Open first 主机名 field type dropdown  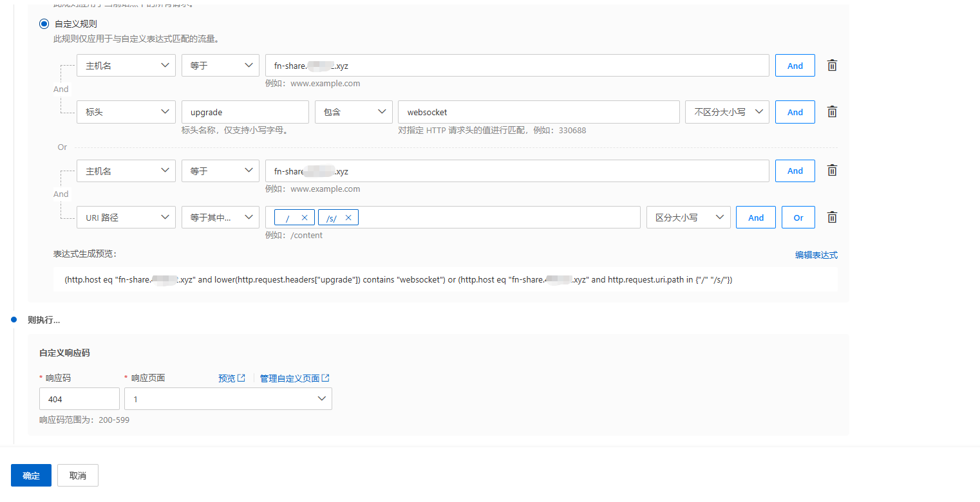(126, 66)
